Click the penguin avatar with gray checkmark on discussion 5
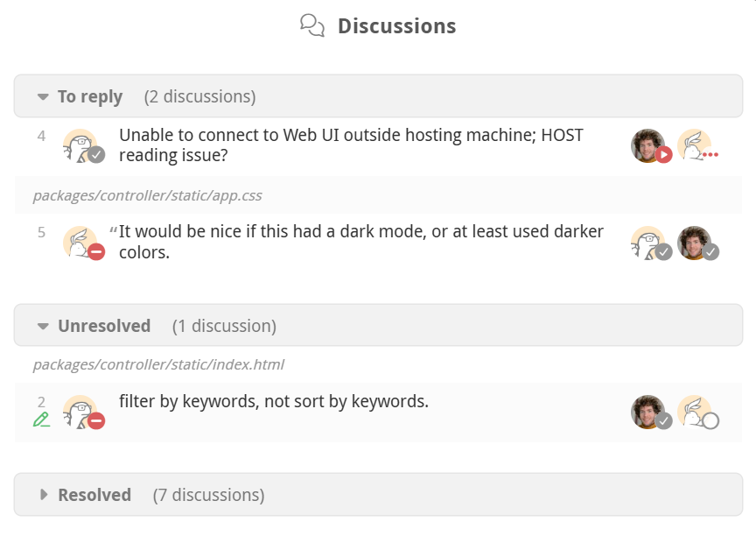756x536 pixels. pyautogui.click(x=647, y=243)
